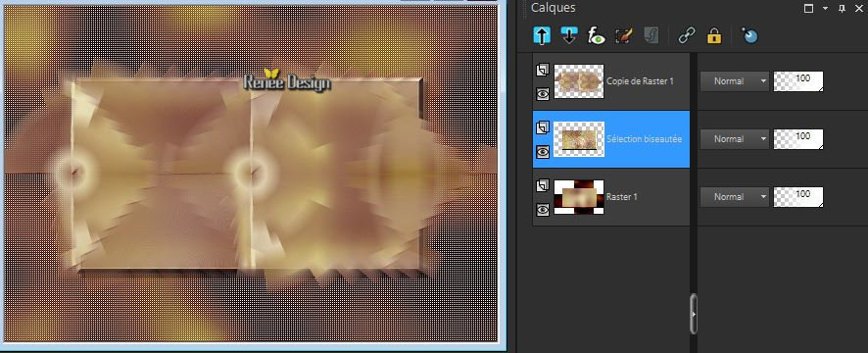Open Calques panel options arrow menu

tap(825, 8)
